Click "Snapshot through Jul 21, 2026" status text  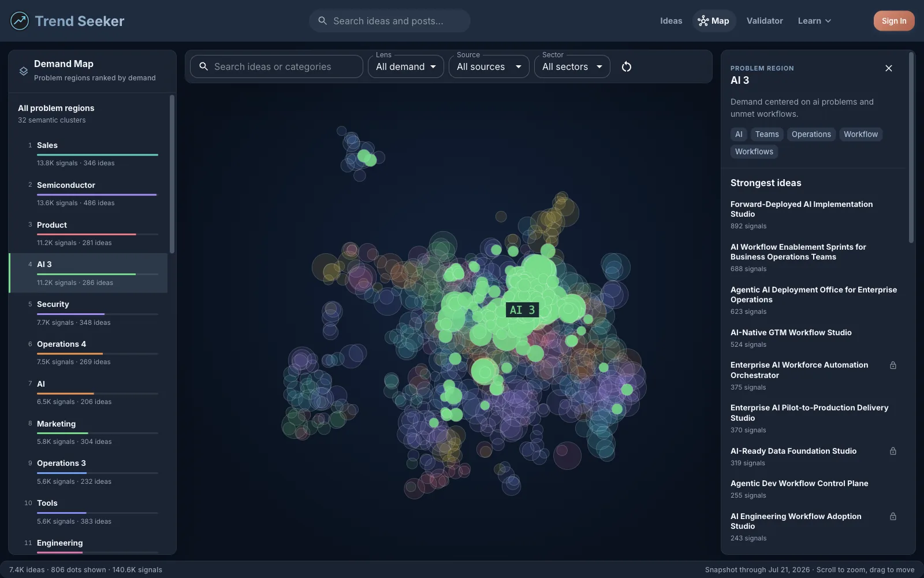click(x=757, y=569)
